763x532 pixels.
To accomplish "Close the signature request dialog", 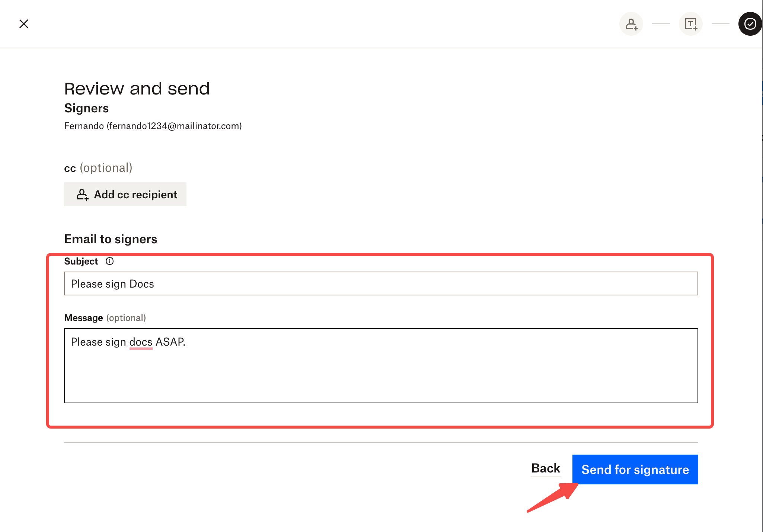I will coord(24,24).
